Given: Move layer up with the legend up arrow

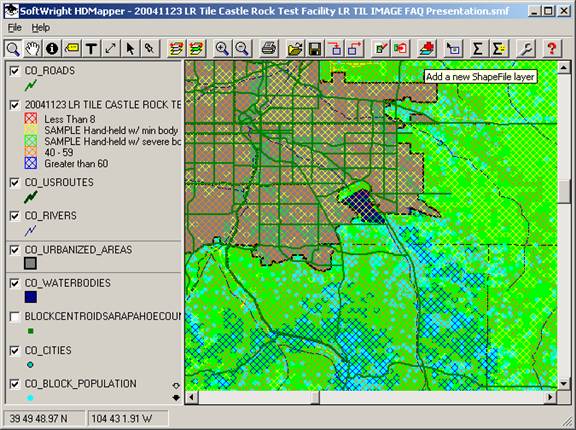Looking at the screenshot, I should coord(176,385).
